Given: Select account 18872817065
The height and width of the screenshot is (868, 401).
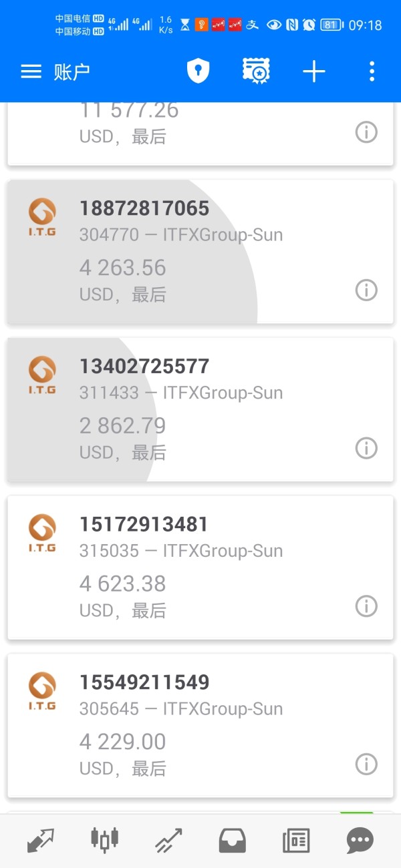Looking at the screenshot, I should click(x=200, y=252).
